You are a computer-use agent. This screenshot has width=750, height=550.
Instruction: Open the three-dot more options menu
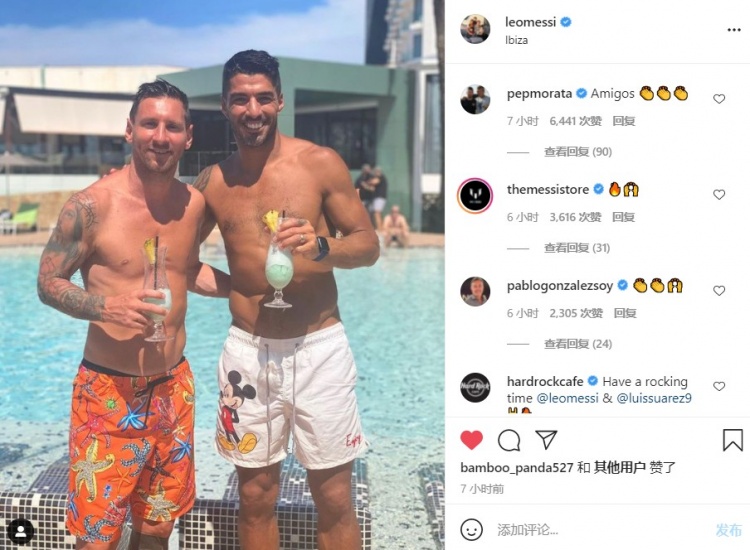[x=734, y=30]
